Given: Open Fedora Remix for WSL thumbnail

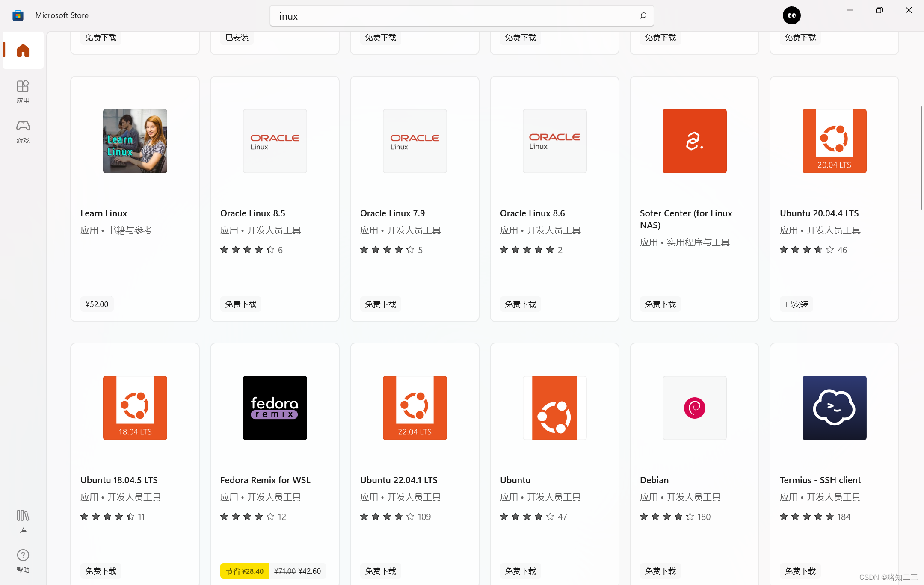Looking at the screenshot, I should pos(275,408).
